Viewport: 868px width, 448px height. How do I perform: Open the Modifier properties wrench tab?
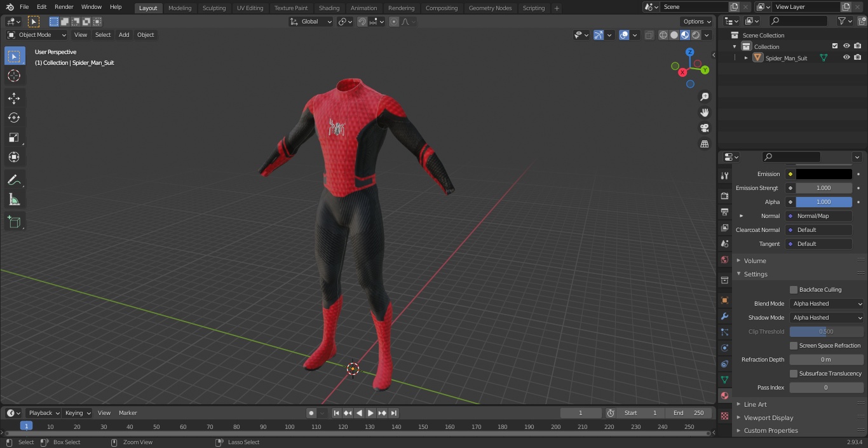tap(724, 316)
